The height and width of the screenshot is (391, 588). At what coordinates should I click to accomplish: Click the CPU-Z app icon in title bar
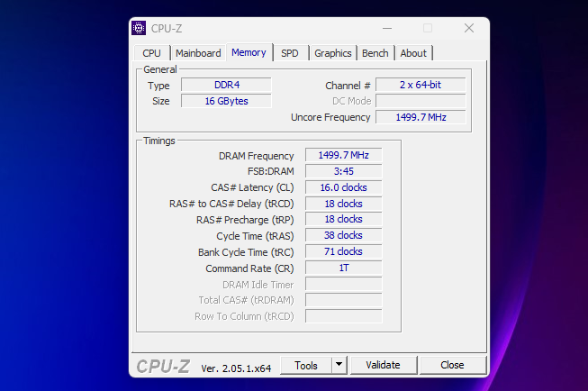pos(139,28)
